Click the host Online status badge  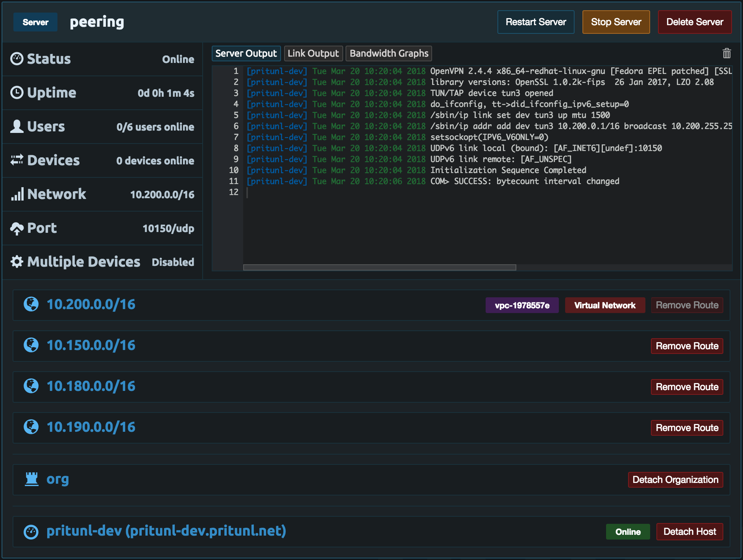[628, 532]
